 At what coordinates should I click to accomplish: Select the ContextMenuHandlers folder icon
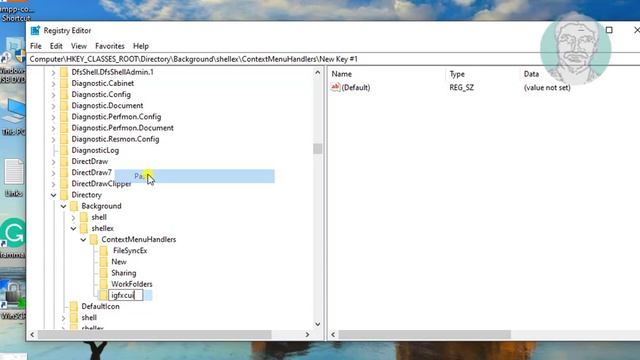click(x=94, y=239)
